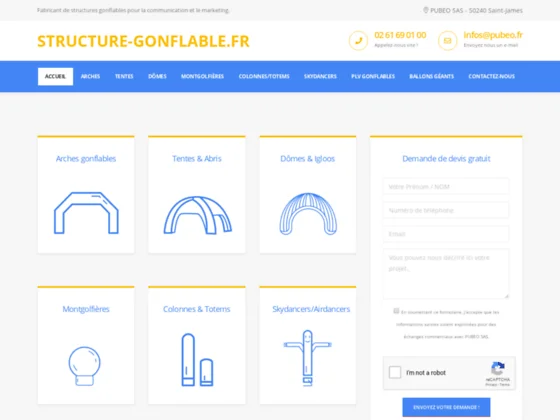Open the Skydancers menu item
Viewport: 560px width, 420px height.
[320, 76]
